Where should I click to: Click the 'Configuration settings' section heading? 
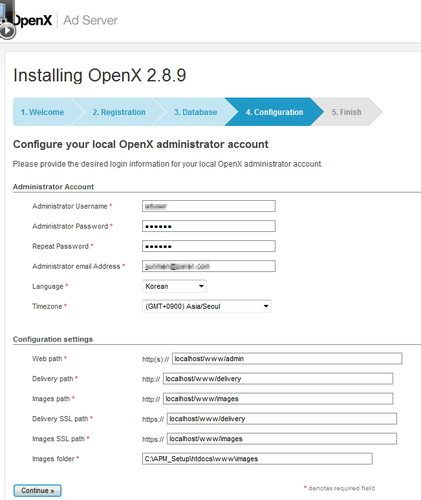point(53,339)
